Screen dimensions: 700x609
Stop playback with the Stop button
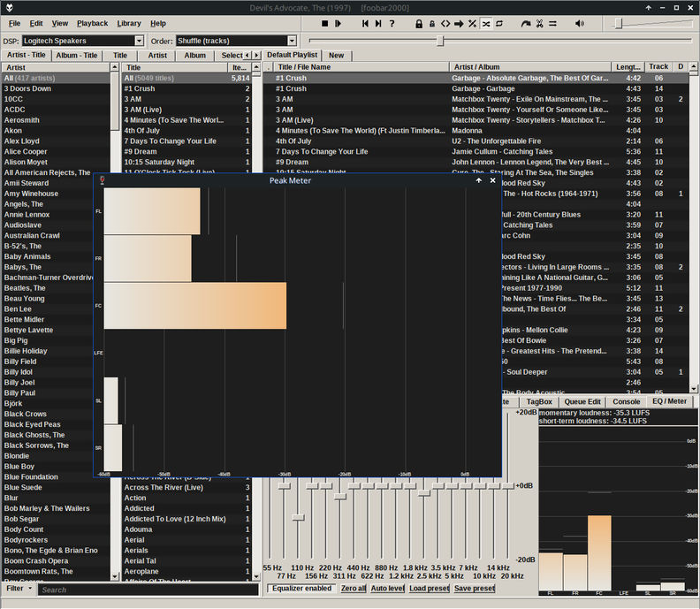pyautogui.click(x=324, y=23)
